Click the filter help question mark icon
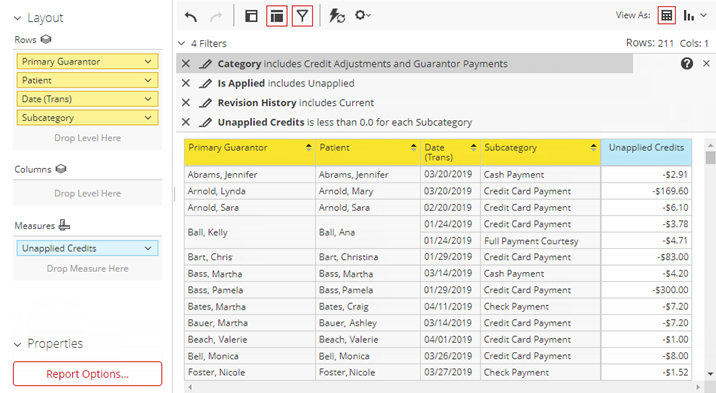This screenshot has height=393, width=716. (687, 63)
